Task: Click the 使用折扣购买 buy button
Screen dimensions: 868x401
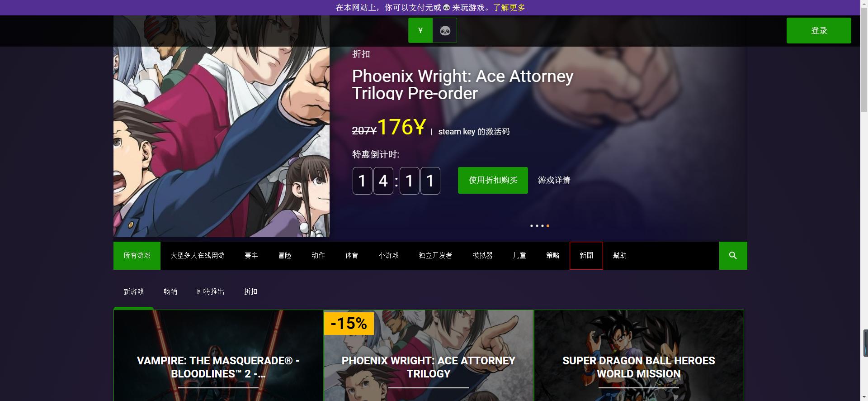Action: coord(493,180)
